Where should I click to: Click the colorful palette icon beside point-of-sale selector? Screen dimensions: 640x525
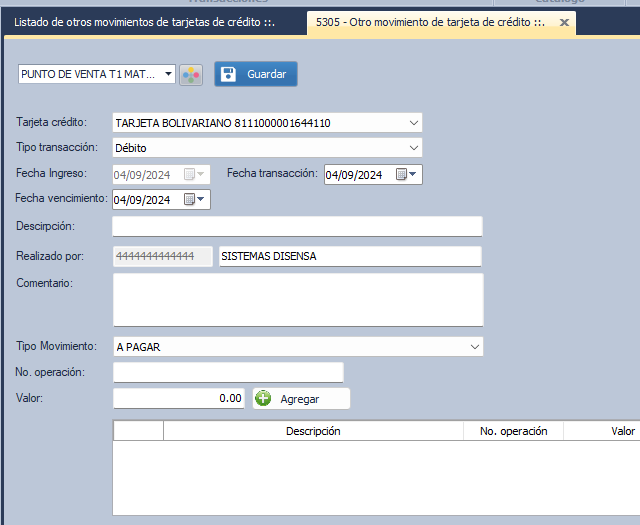pyautogui.click(x=190, y=75)
